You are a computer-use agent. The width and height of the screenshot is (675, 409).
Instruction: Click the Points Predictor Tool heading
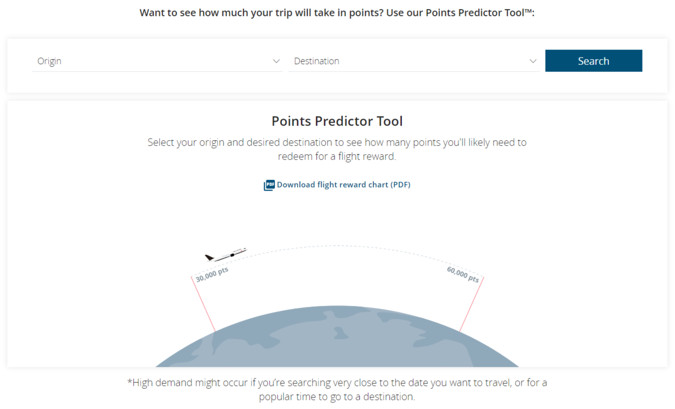(x=337, y=121)
